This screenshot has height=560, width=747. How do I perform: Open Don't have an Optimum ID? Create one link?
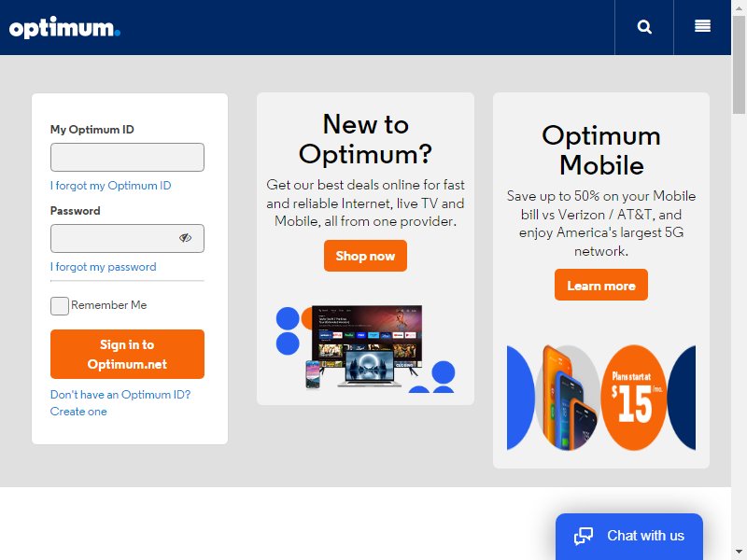click(120, 403)
